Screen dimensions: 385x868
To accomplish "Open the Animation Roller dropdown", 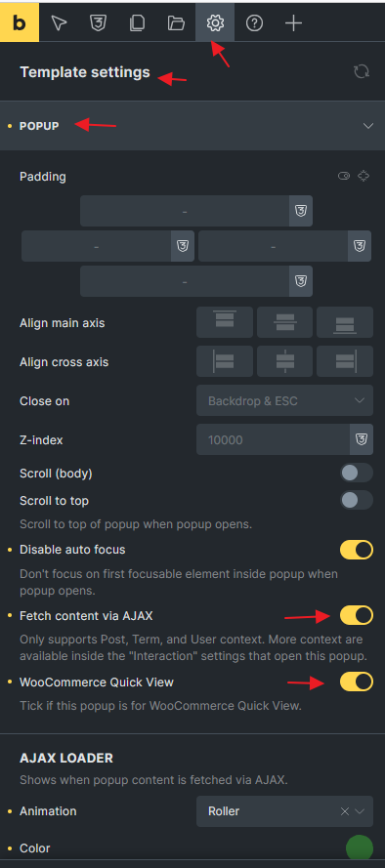I will [x=284, y=811].
